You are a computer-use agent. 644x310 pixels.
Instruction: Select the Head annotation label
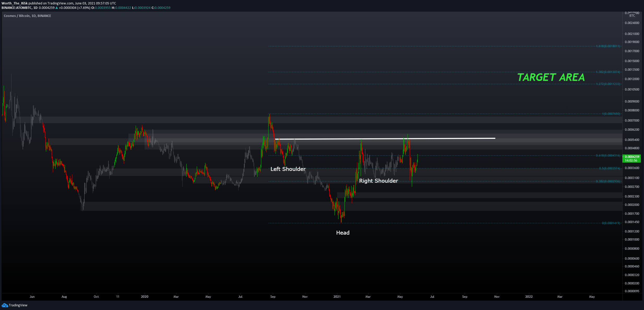(343, 233)
